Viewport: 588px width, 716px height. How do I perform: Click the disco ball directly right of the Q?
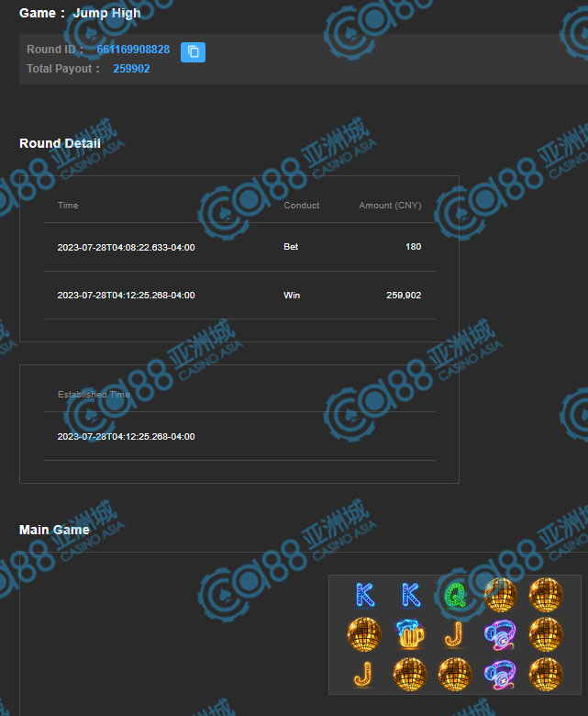501,595
